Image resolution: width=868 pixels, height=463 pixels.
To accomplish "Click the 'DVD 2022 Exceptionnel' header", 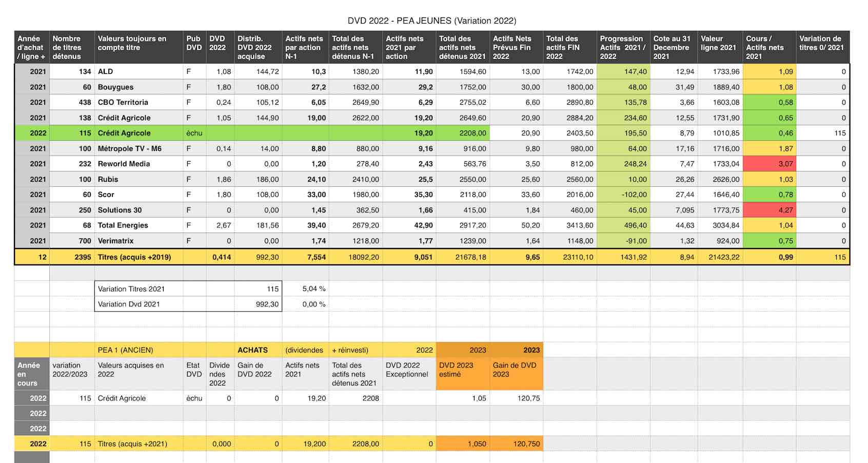I will (409, 374).
